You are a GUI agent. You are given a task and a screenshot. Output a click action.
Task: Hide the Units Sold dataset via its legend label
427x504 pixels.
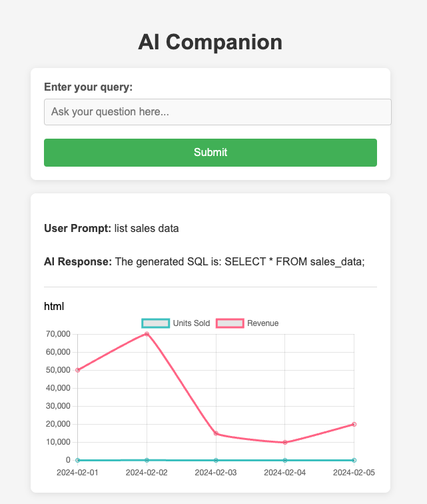(191, 323)
